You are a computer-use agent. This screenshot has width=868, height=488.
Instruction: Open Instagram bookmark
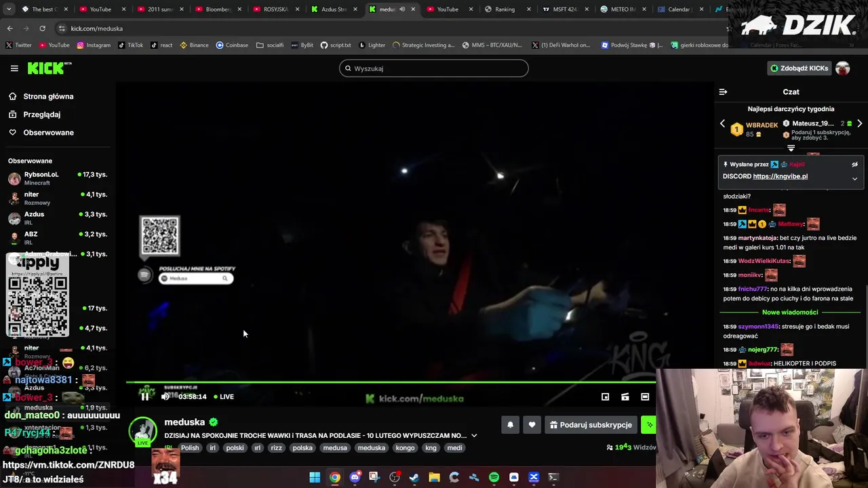click(x=94, y=45)
